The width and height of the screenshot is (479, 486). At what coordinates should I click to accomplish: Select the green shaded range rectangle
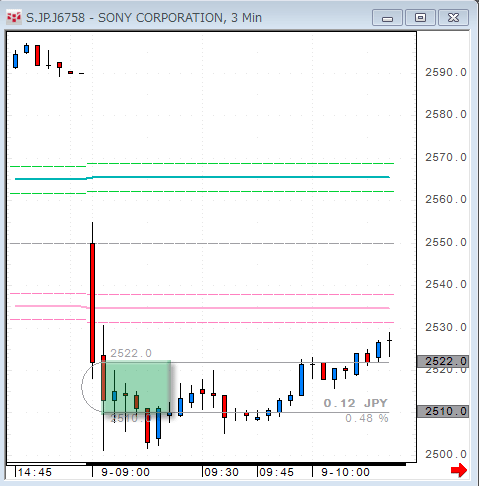click(x=137, y=387)
